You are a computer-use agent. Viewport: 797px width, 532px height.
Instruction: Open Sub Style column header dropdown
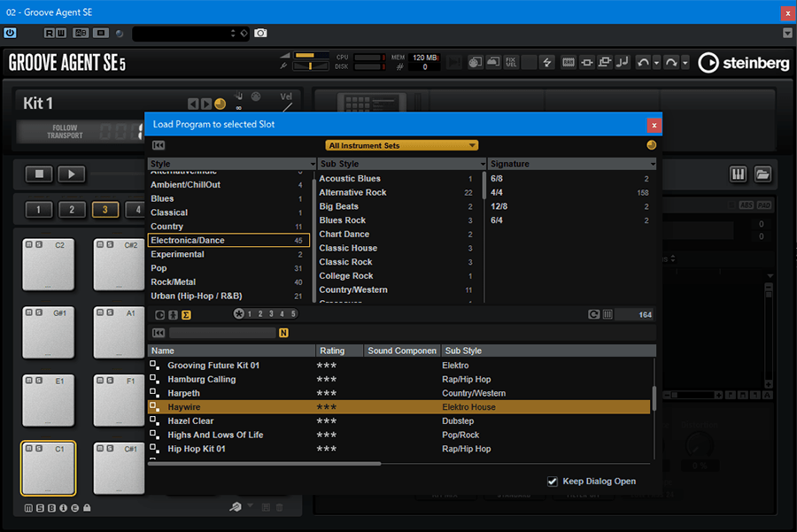point(483,164)
